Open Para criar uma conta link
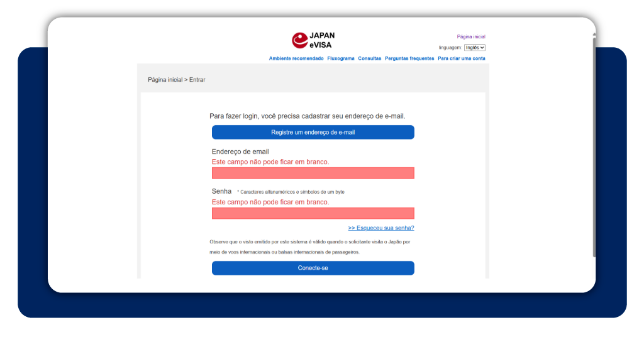Viewport: 644px width, 337px height. click(461, 58)
